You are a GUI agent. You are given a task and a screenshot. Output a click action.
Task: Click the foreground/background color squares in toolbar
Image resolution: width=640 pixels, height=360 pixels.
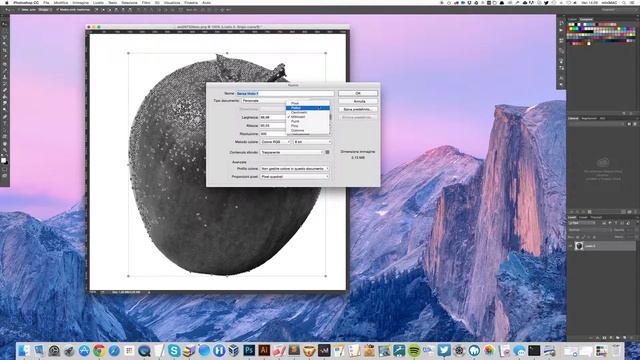pyautogui.click(x=4, y=160)
